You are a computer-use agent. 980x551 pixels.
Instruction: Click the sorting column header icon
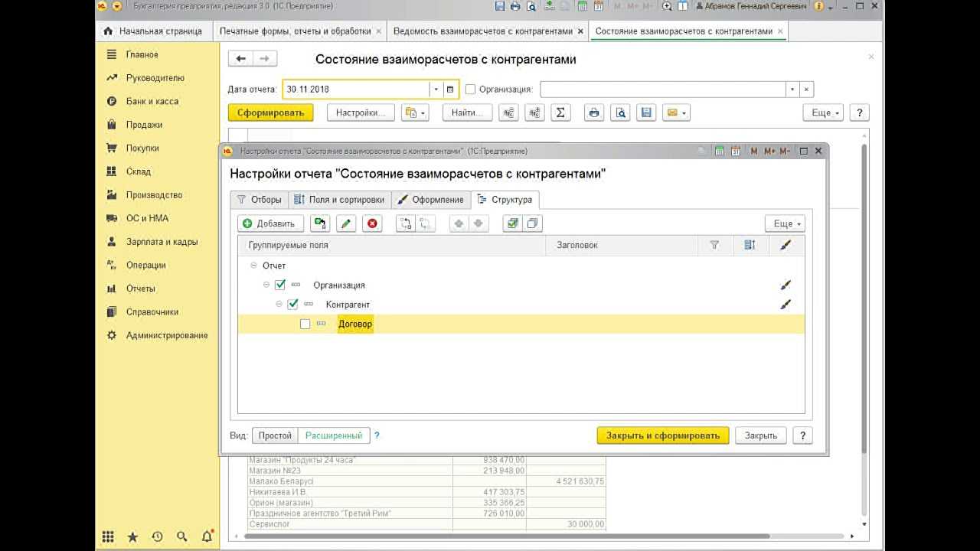tap(750, 245)
